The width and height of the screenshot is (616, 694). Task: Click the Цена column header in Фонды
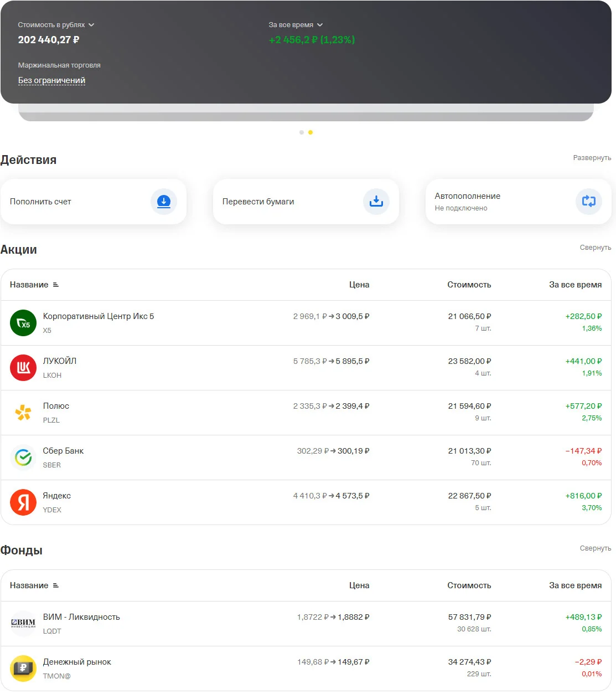(x=359, y=585)
